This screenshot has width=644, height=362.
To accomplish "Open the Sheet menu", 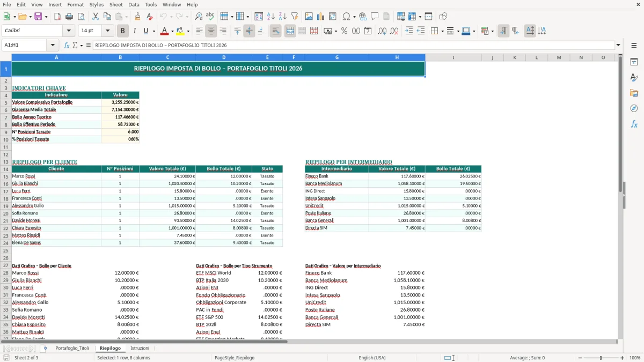I will point(116,4).
